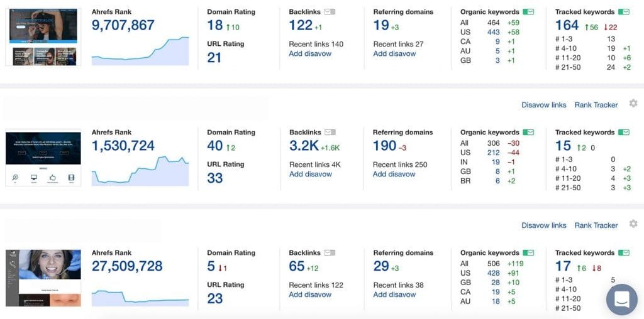Click tracked position #1-3 count 13
This screenshot has width=644, height=319.
point(611,39)
